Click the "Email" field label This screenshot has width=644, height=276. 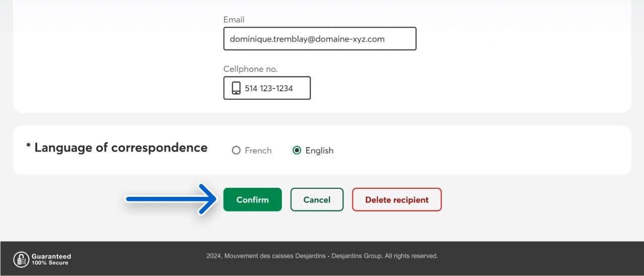click(x=234, y=20)
